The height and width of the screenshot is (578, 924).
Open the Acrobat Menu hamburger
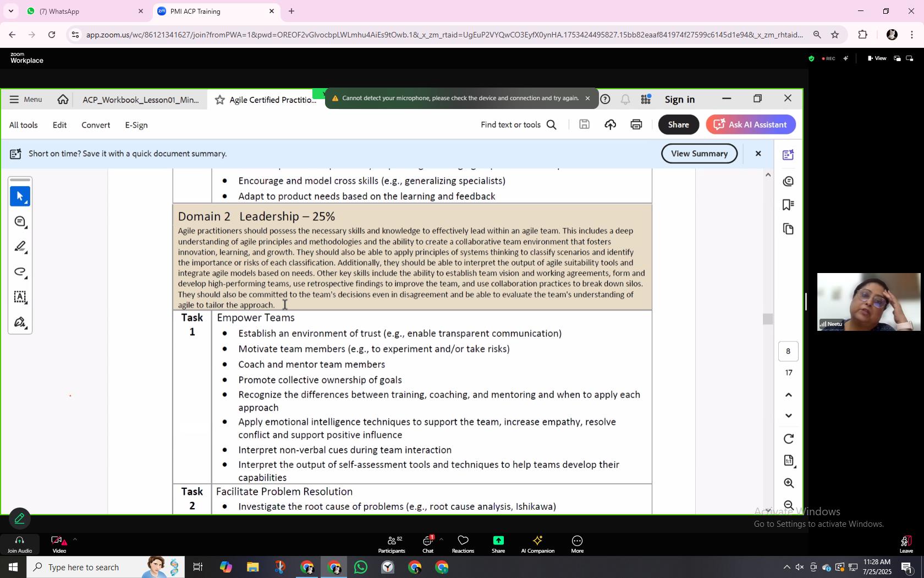[x=25, y=100]
